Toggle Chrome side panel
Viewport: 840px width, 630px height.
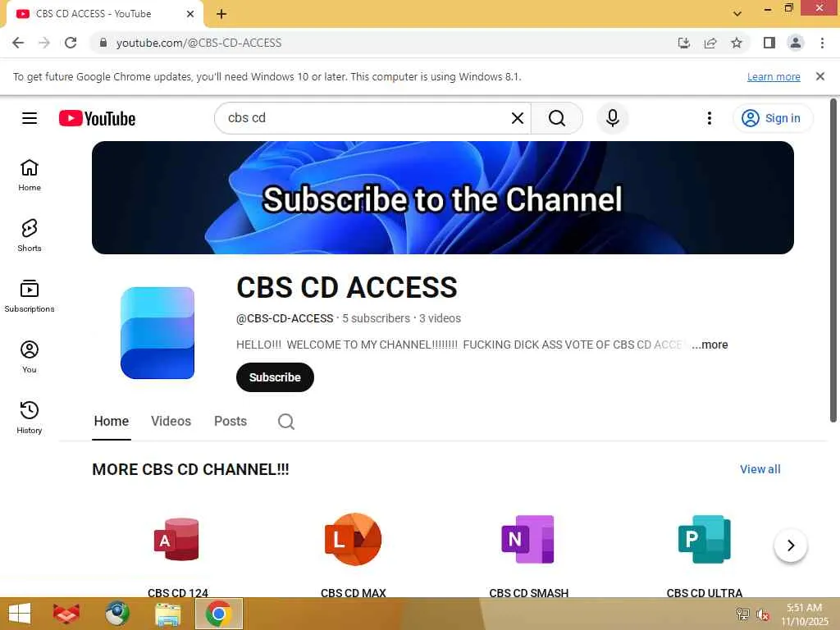(769, 43)
